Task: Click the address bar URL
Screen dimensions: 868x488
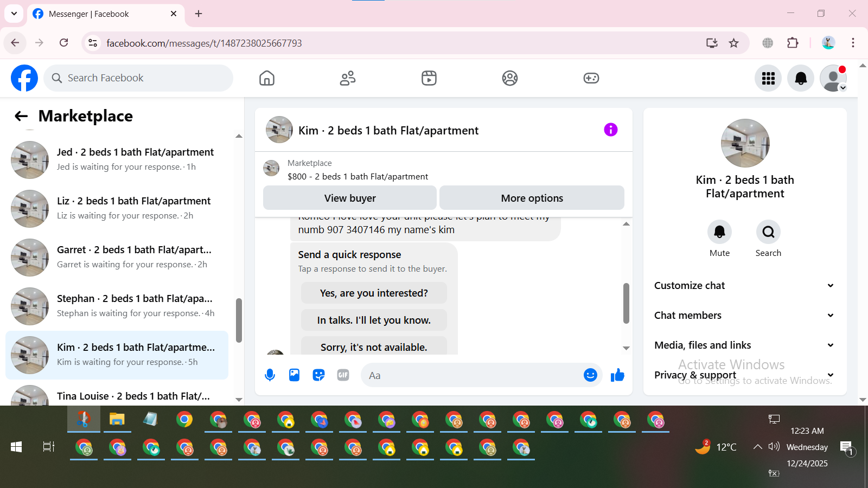Action: pos(204,43)
